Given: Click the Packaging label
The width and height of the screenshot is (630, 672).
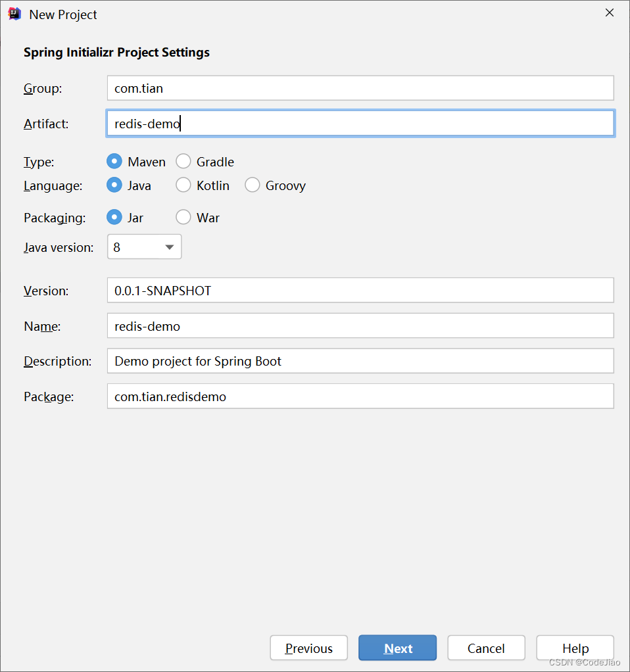Looking at the screenshot, I should (x=55, y=218).
